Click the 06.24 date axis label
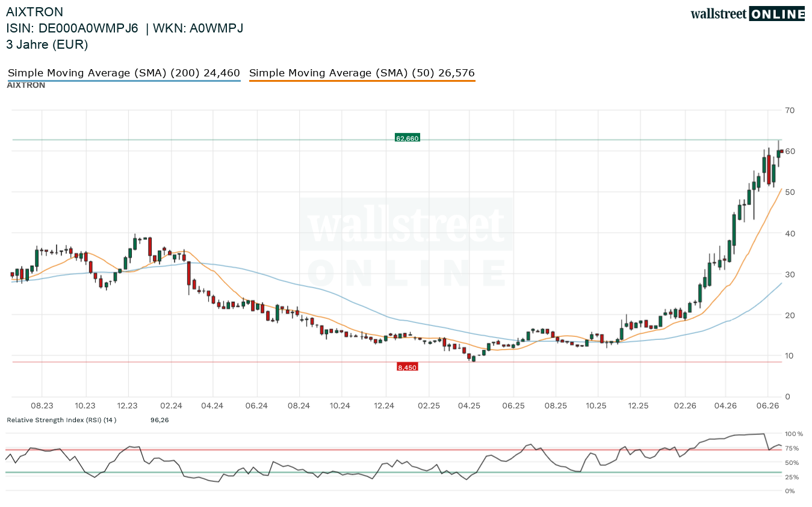The height and width of the screenshot is (507, 812). coord(257,406)
